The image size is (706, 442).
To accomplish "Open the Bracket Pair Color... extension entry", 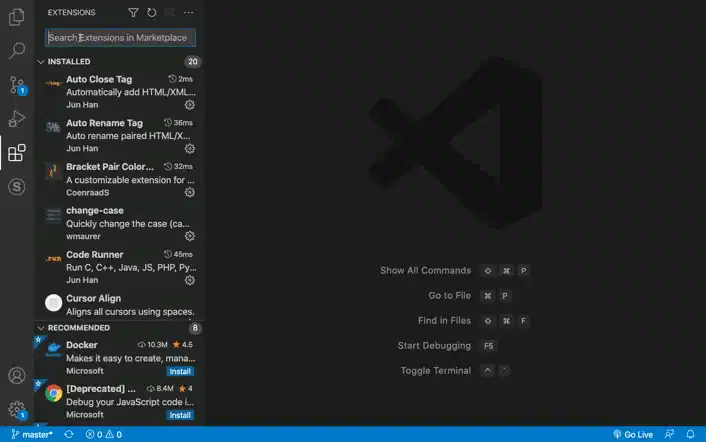I will [x=120, y=179].
